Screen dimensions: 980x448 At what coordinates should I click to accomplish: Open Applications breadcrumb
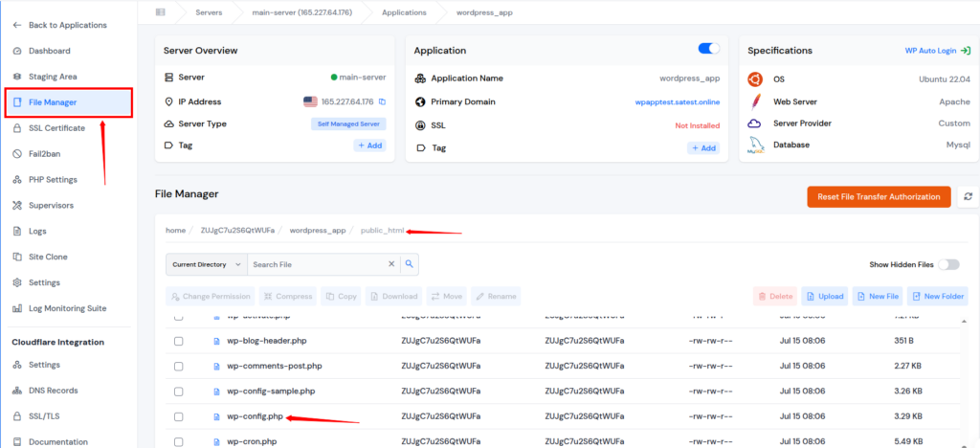[x=405, y=11]
